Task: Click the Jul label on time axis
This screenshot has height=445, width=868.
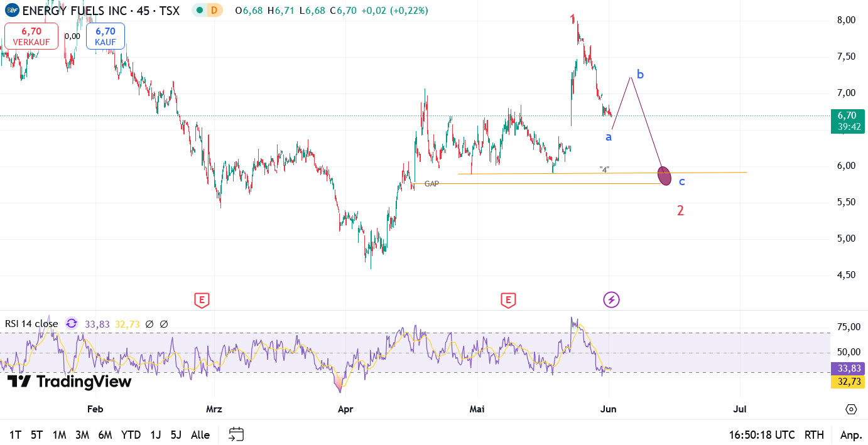Action: [740, 409]
